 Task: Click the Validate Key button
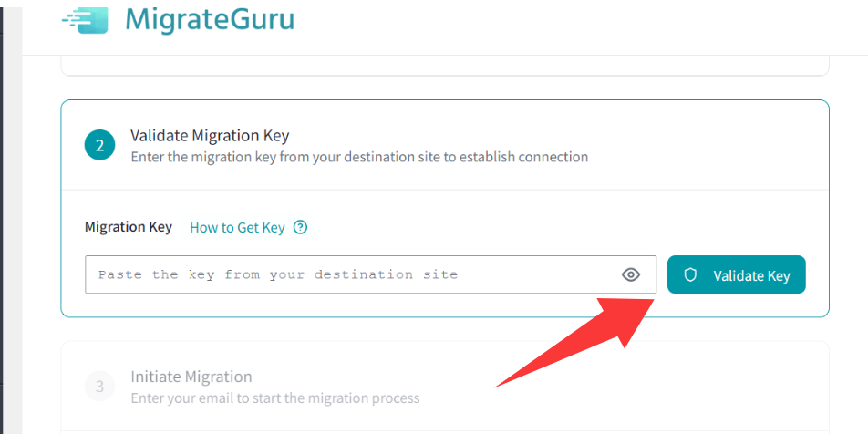click(x=737, y=274)
